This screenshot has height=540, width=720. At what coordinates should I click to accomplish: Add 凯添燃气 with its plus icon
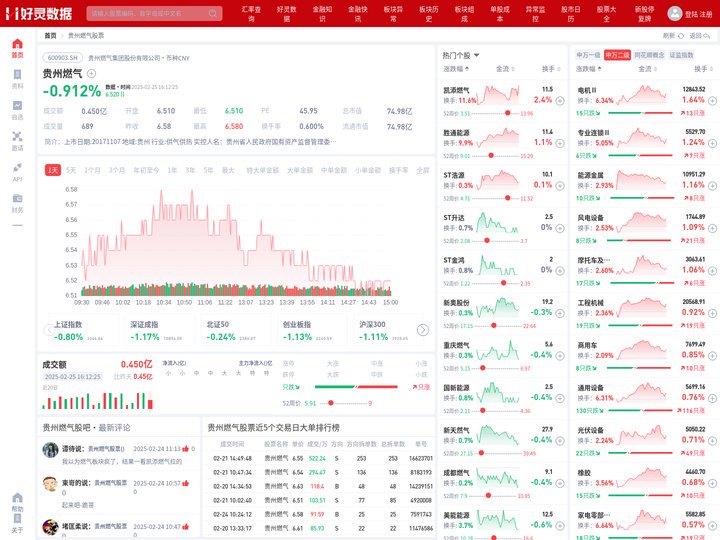pyautogui.click(x=560, y=101)
